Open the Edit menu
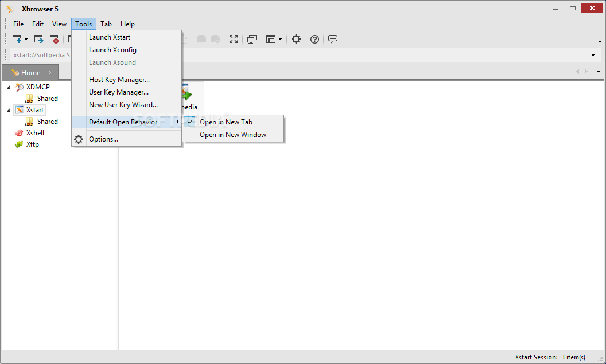 [38, 24]
